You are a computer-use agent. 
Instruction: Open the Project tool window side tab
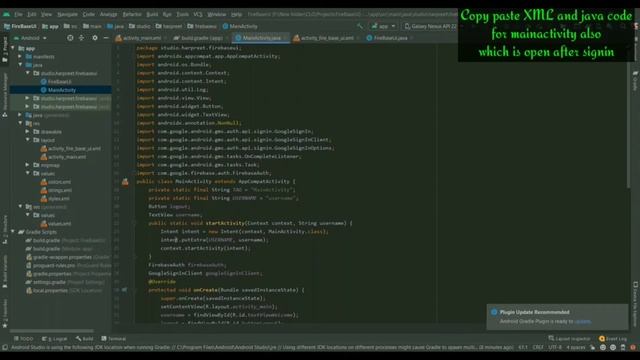(4, 49)
